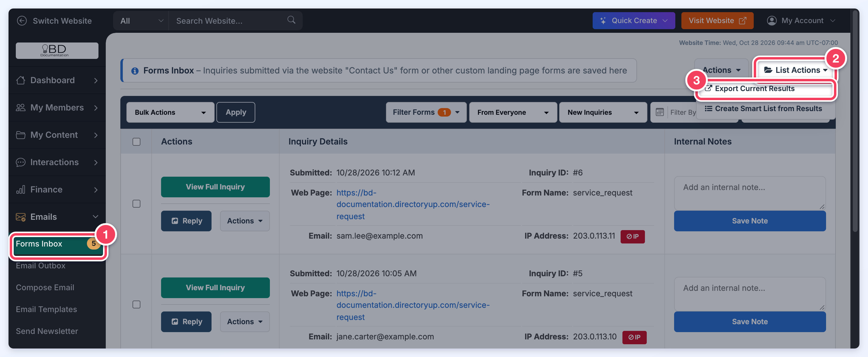Open the All search scope dropdown
The width and height of the screenshot is (868, 357).
(x=141, y=21)
